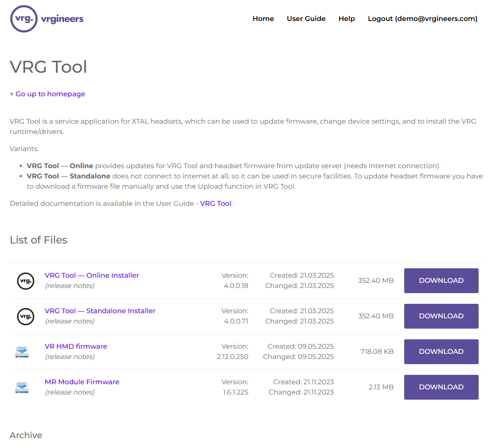
Task: View release notes for MR Module Firmware
Action: (x=70, y=392)
